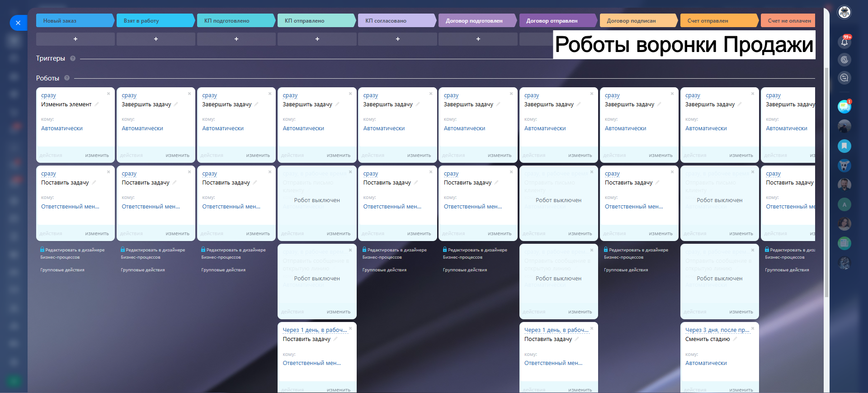Click 'изменить' on Поставить задачу in Новый заказ column
The height and width of the screenshot is (393, 868).
[x=97, y=233]
